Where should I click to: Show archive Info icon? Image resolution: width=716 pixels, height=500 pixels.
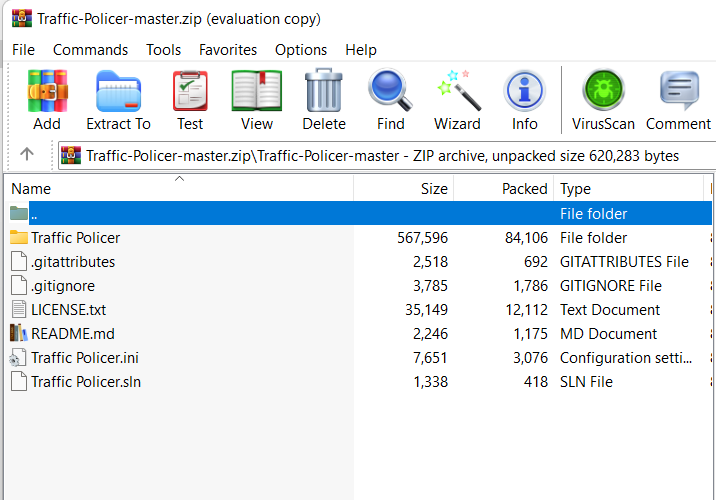click(x=524, y=90)
